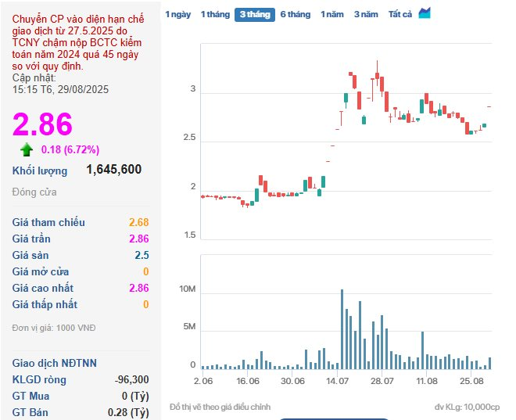Show the "6 tháng" chart range
Viewport: 516px width, 420px height.
(295, 15)
